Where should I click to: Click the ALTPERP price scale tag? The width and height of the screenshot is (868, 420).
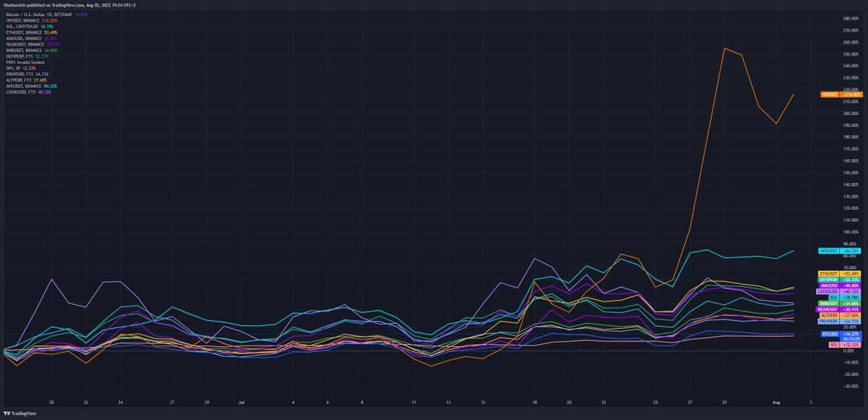(x=840, y=315)
